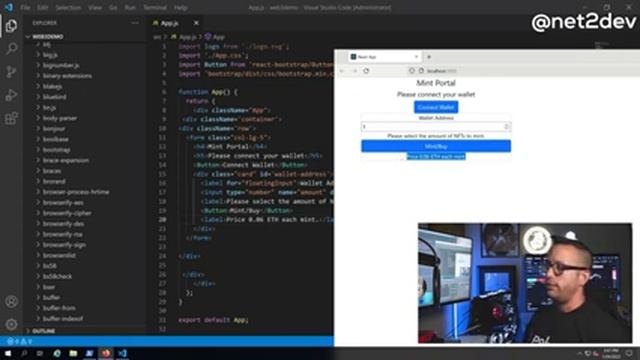Click the Mint Portal heading in browser
The height and width of the screenshot is (360, 640).
coord(436,83)
